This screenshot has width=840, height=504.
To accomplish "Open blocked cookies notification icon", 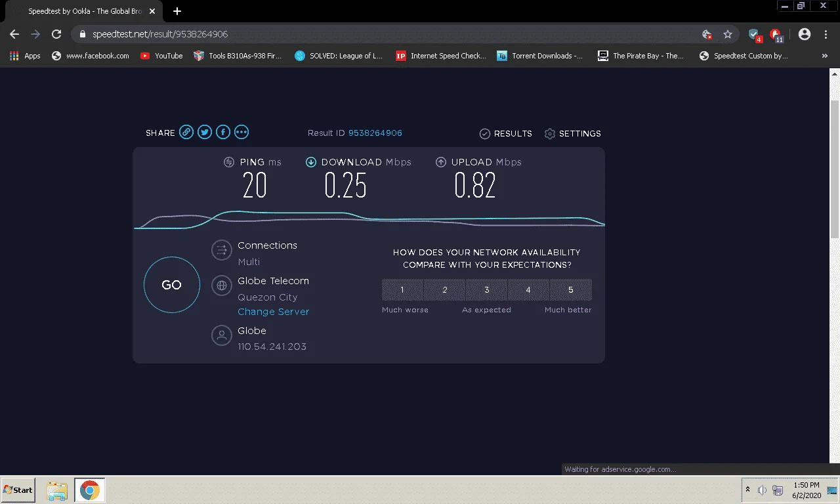I will click(707, 34).
